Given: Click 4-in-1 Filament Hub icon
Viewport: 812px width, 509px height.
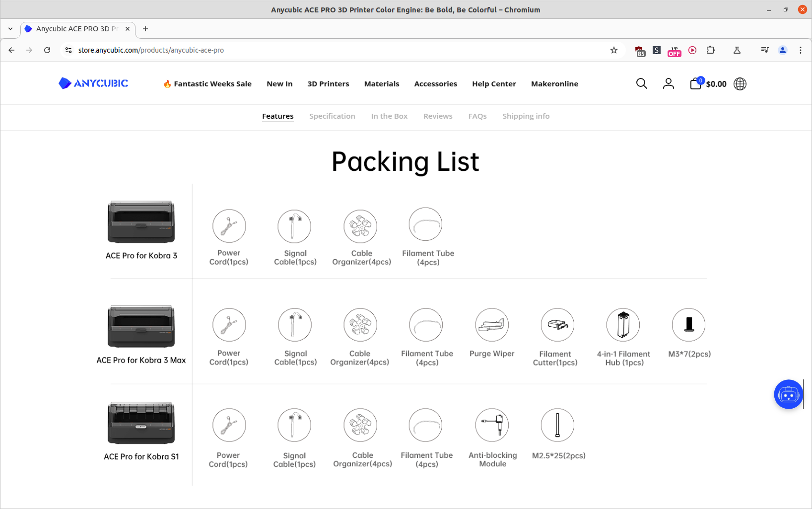Looking at the screenshot, I should (623, 325).
